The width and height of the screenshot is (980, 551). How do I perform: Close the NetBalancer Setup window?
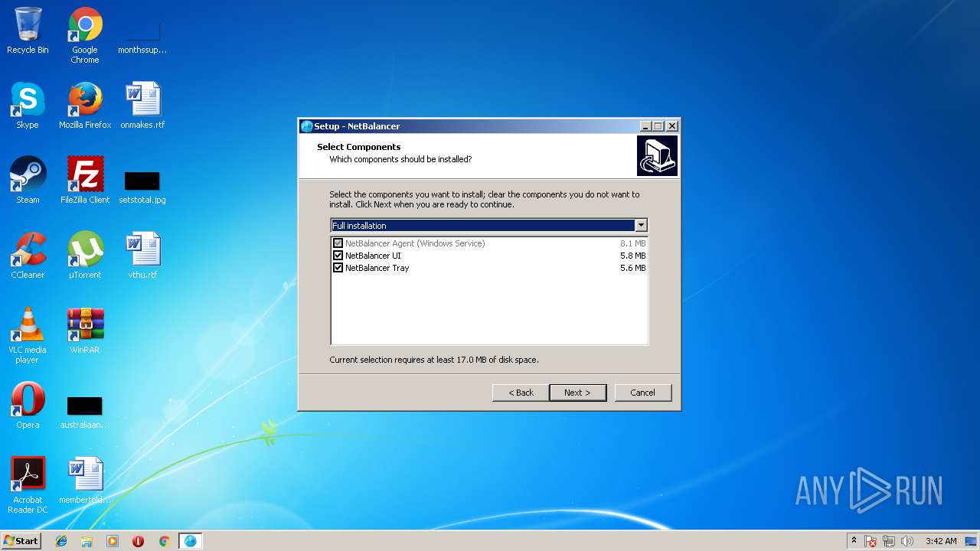click(x=671, y=126)
